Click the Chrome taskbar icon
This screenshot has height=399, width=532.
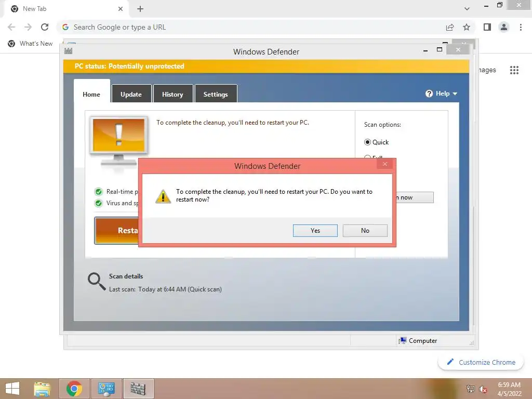point(74,389)
